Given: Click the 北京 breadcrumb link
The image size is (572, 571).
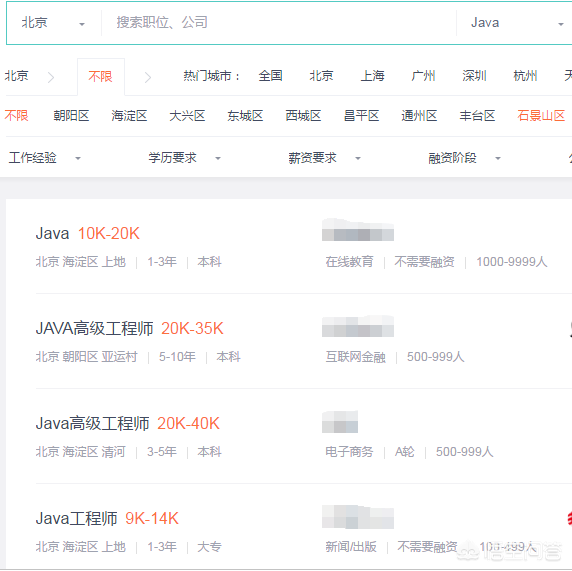Looking at the screenshot, I should [x=16, y=76].
